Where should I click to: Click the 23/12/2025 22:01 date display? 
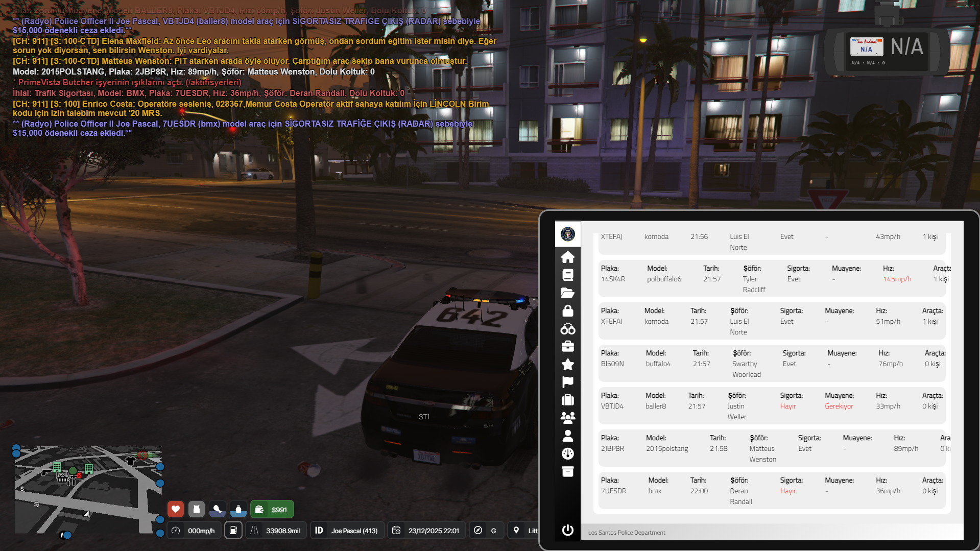(x=434, y=531)
